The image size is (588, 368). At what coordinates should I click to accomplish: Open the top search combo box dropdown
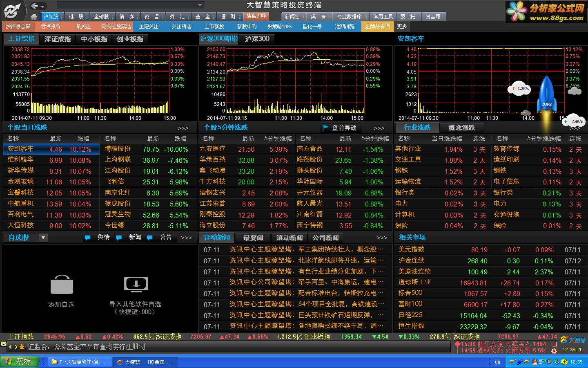tap(200, 5)
